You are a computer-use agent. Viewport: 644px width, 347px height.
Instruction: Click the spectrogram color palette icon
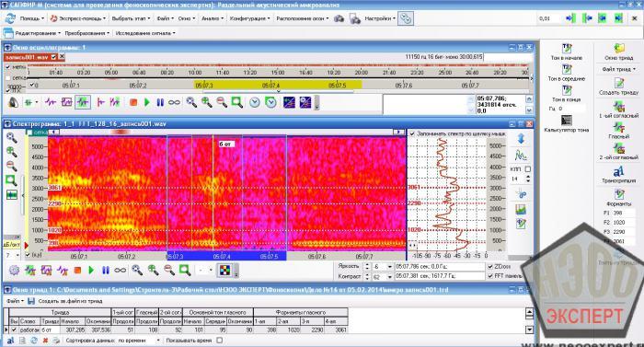pos(225,271)
